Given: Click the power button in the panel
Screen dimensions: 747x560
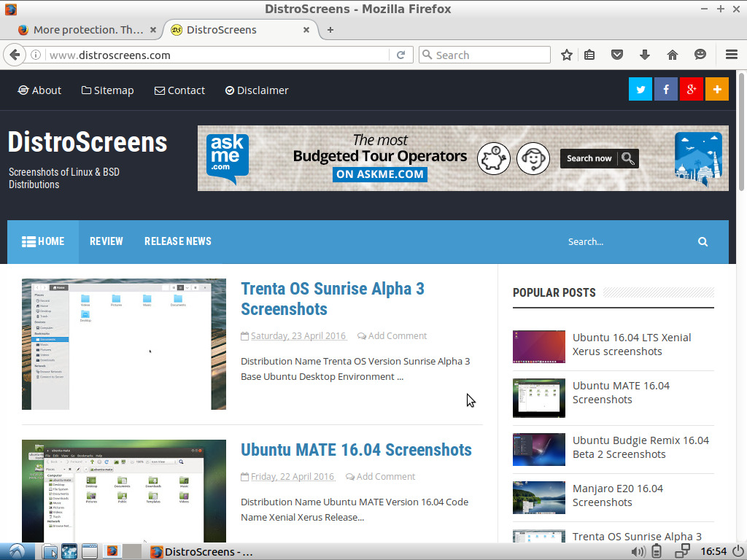Looking at the screenshot, I should (x=738, y=551).
